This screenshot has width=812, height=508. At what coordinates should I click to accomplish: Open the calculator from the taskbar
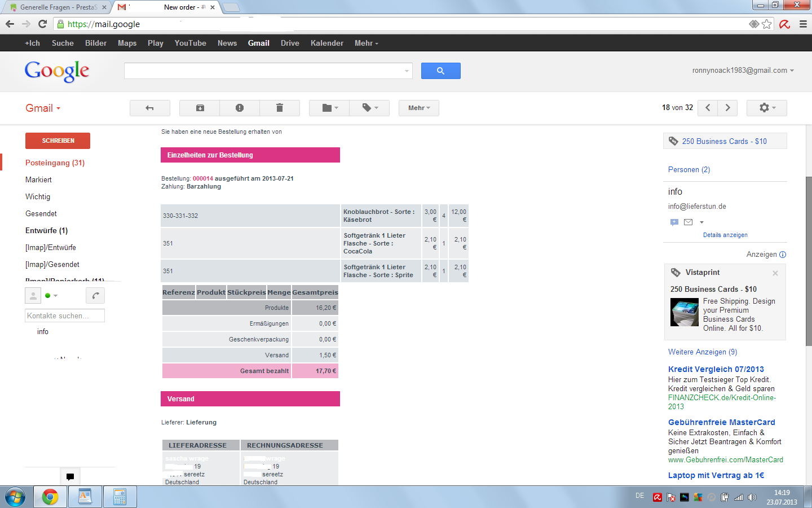[120, 497]
